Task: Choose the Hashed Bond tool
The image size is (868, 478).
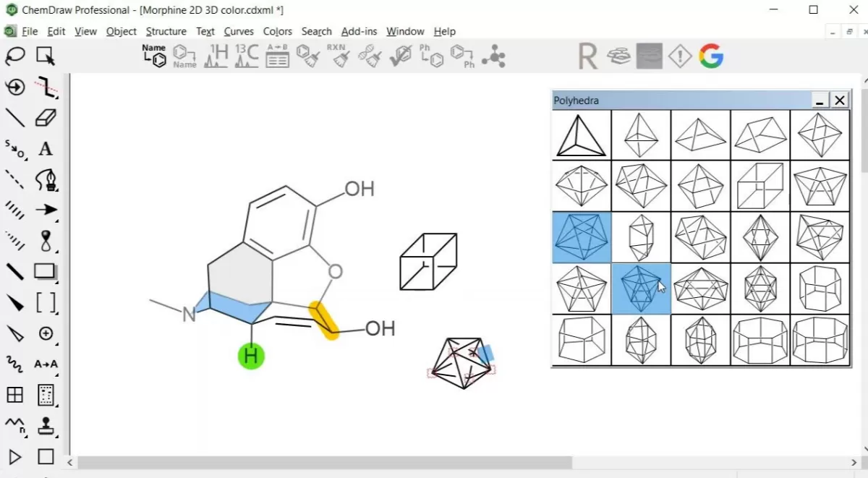Action: (x=15, y=210)
